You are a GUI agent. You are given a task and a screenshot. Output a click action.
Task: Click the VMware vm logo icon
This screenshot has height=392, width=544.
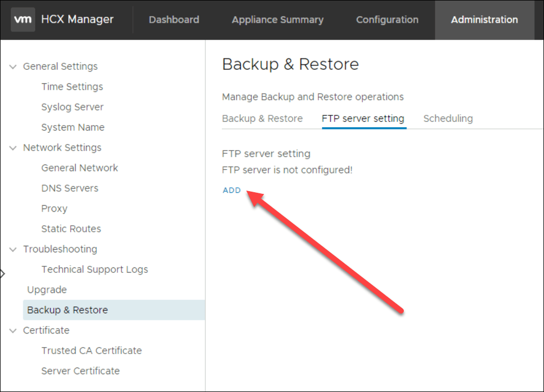tap(23, 19)
